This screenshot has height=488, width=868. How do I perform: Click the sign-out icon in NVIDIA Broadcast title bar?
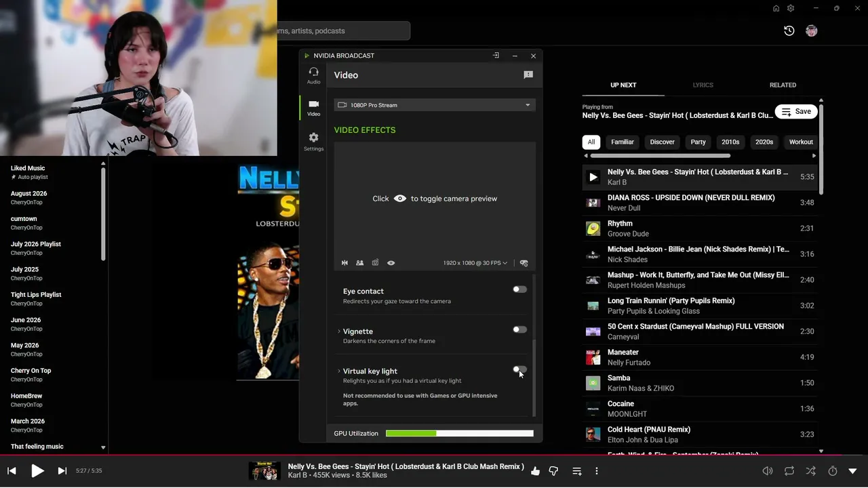point(496,56)
